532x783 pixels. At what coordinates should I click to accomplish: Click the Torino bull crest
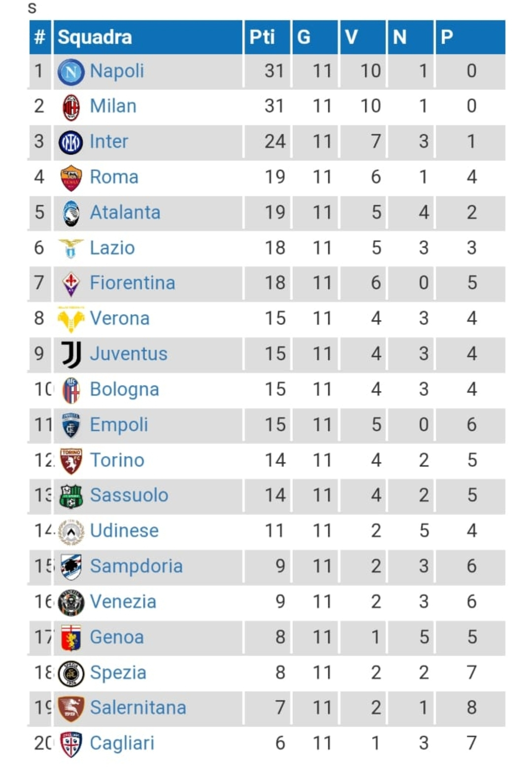71,461
